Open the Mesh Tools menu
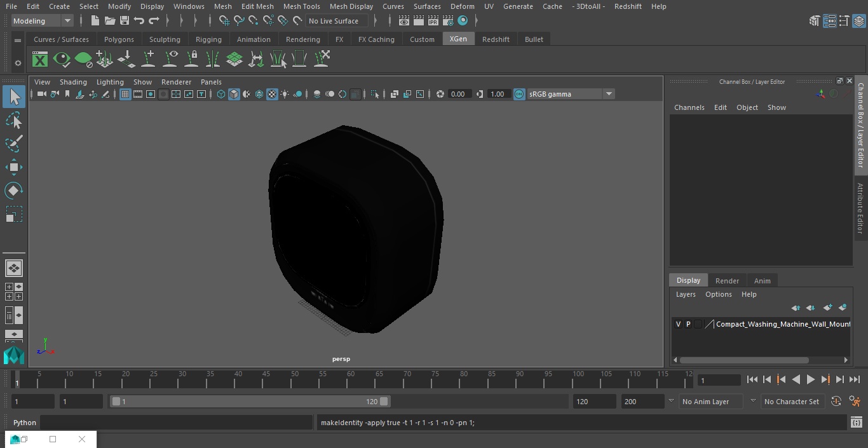 point(301,6)
